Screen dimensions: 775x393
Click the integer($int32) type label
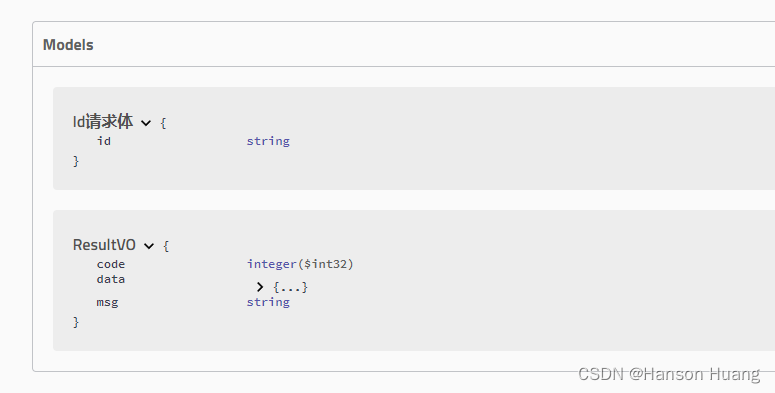point(300,264)
